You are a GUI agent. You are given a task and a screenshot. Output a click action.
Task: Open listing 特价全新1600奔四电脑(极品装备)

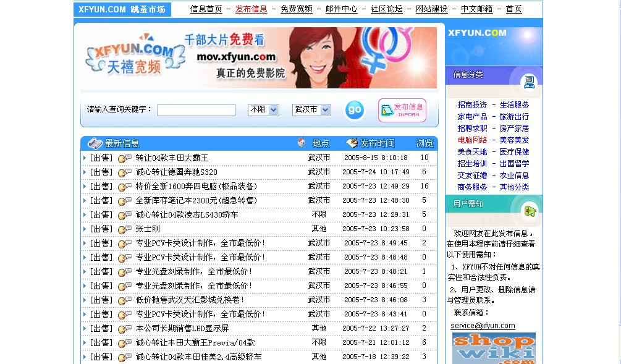click(196, 186)
